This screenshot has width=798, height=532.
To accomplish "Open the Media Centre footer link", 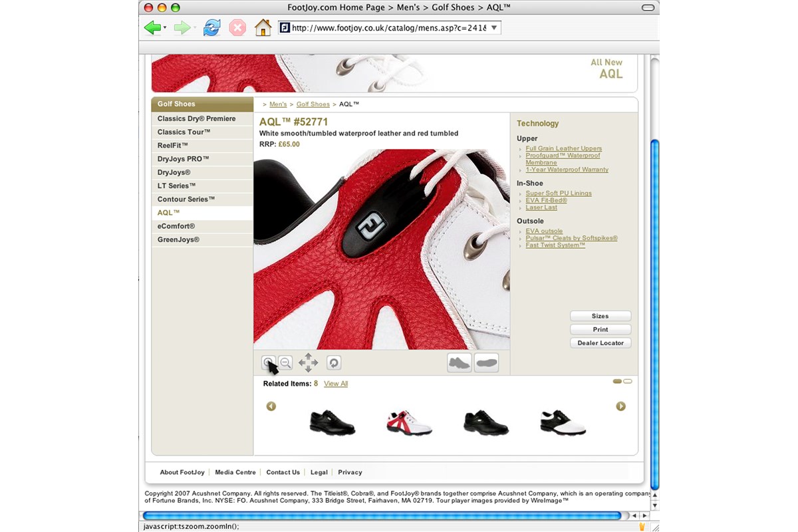I will pyautogui.click(x=235, y=472).
